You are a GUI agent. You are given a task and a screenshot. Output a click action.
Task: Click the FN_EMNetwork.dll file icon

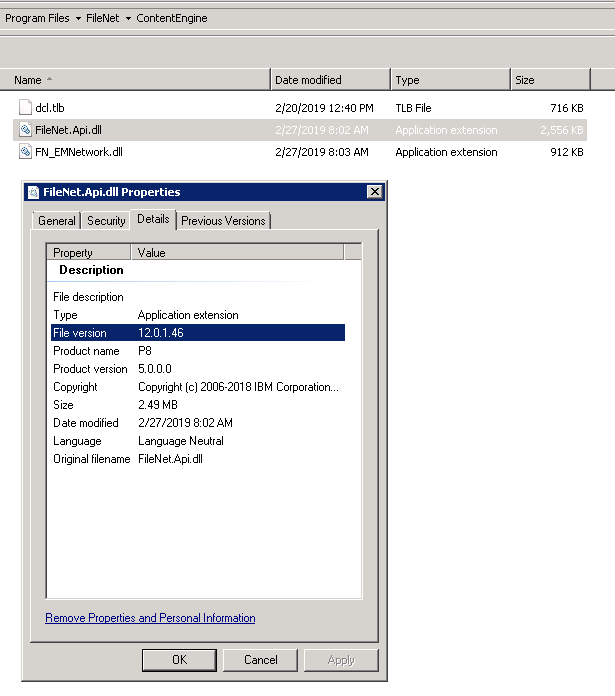25,152
